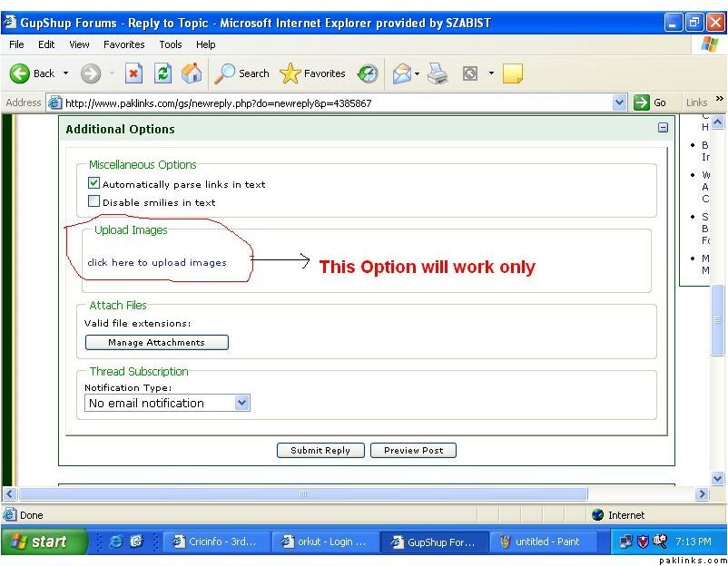Collapse the Additional Options section

tap(663, 129)
